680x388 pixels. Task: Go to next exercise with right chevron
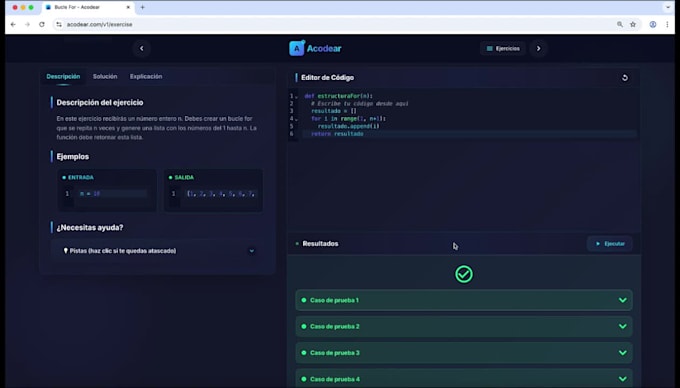(538, 49)
